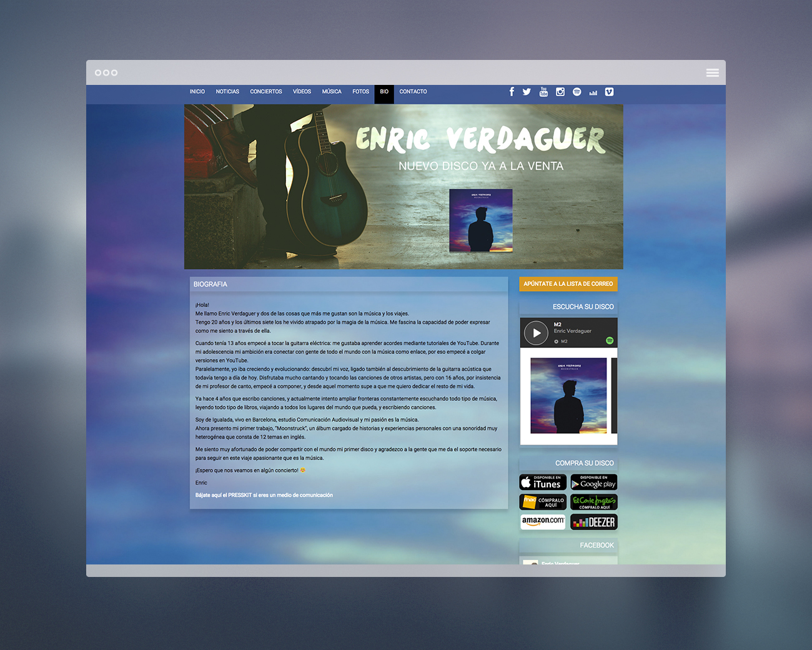
Task: Open the Facebook social icon
Action: point(512,92)
